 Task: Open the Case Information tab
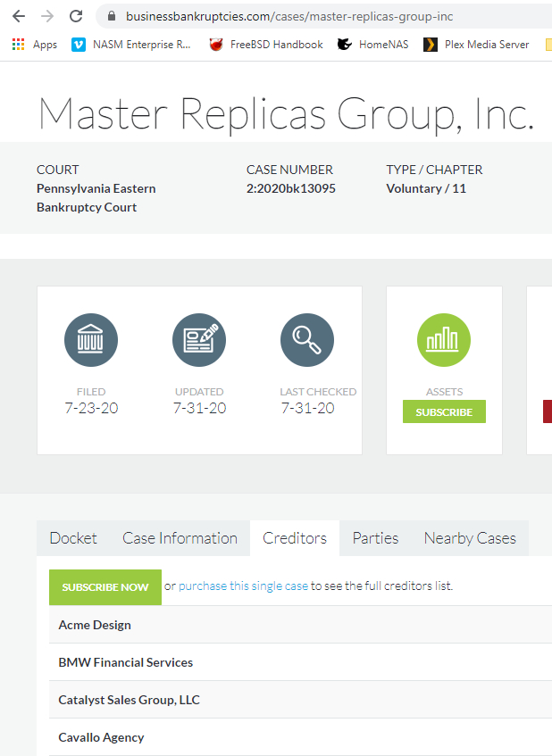pos(180,538)
